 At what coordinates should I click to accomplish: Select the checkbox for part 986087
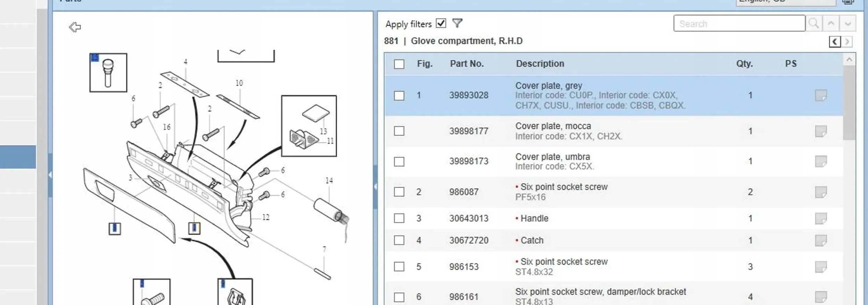(399, 192)
